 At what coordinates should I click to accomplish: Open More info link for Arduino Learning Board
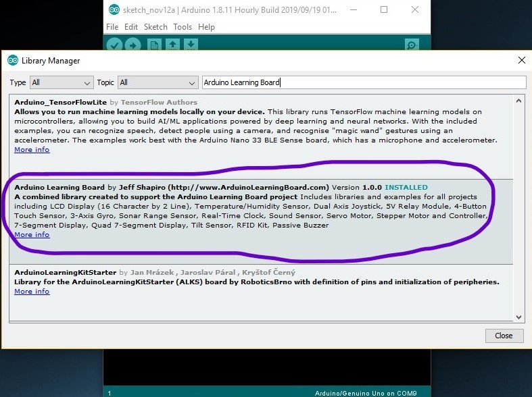[x=32, y=234]
